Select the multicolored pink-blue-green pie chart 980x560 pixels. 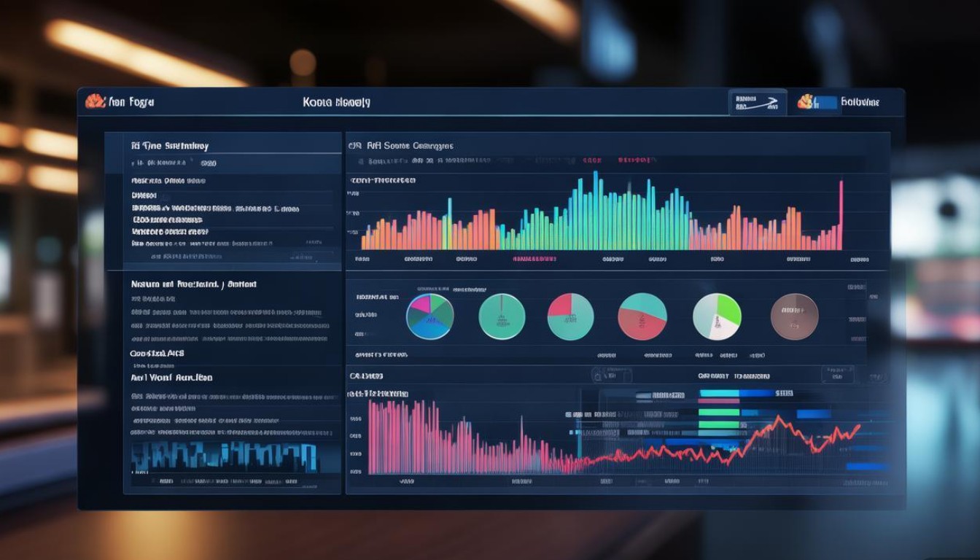tap(429, 316)
